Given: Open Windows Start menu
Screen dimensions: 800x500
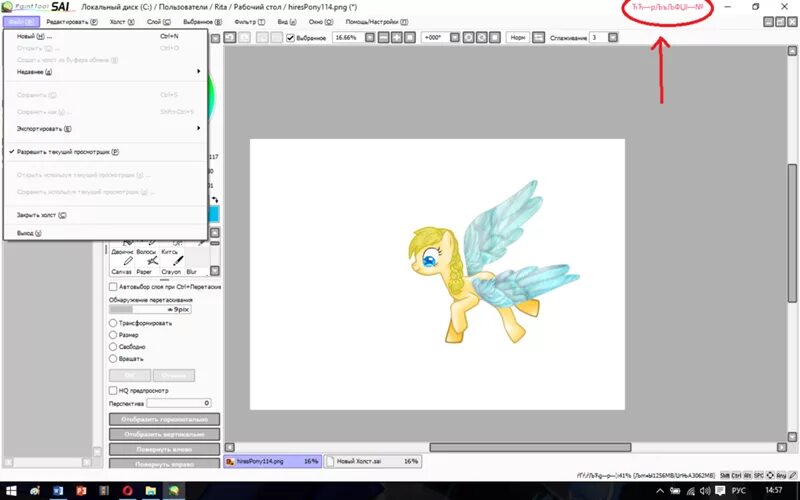Looking at the screenshot, I should pyautogui.click(x=10, y=491).
